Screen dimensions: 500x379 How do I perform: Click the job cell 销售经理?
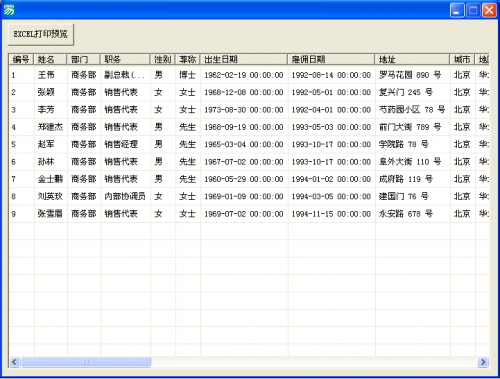pos(126,144)
